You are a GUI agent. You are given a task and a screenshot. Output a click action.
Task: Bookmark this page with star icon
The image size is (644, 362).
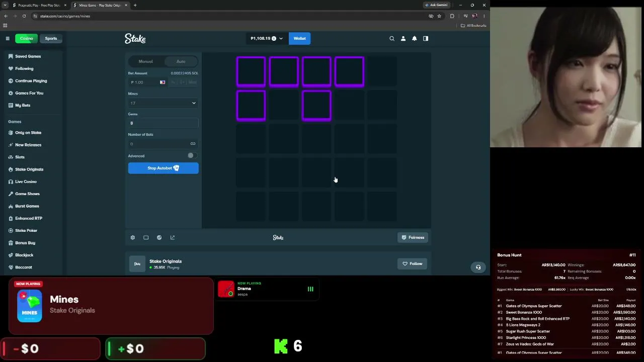(x=439, y=16)
